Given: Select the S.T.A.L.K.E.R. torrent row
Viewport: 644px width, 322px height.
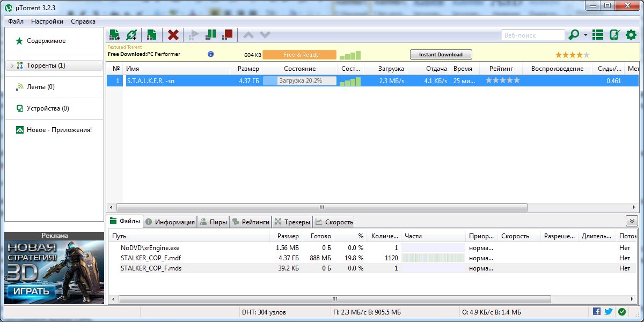Looking at the screenshot, I should [x=372, y=80].
